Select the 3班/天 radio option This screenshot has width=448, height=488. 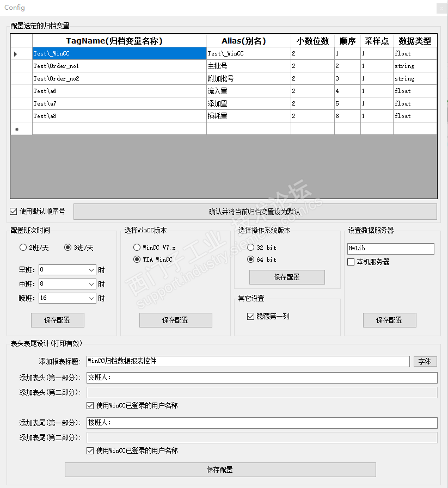[67, 248]
